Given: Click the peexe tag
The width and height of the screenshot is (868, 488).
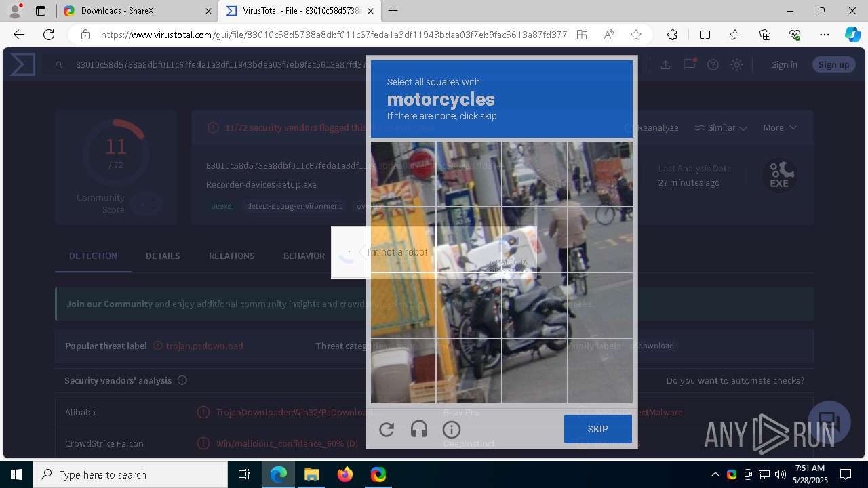Looking at the screenshot, I should pos(221,206).
